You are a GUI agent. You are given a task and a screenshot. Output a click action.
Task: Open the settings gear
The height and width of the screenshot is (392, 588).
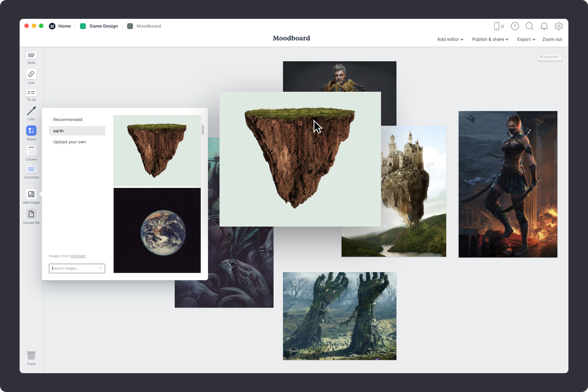(559, 26)
